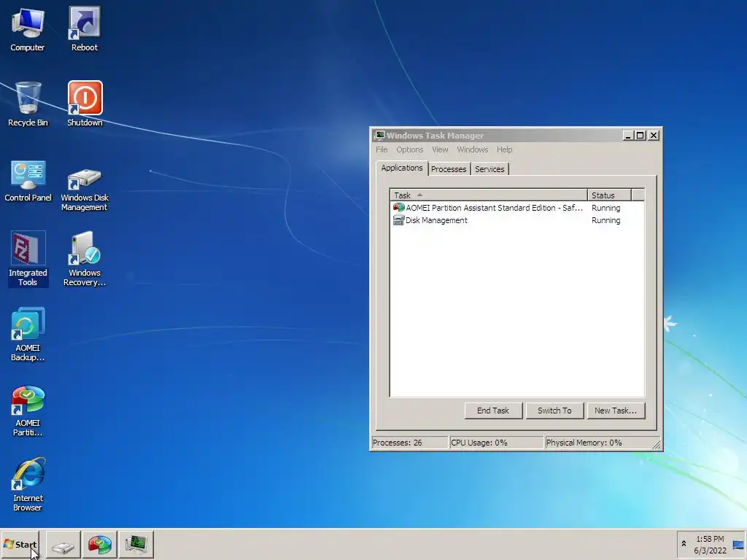This screenshot has height=560, width=747.
Task: Click the End Task button
Action: pyautogui.click(x=493, y=411)
